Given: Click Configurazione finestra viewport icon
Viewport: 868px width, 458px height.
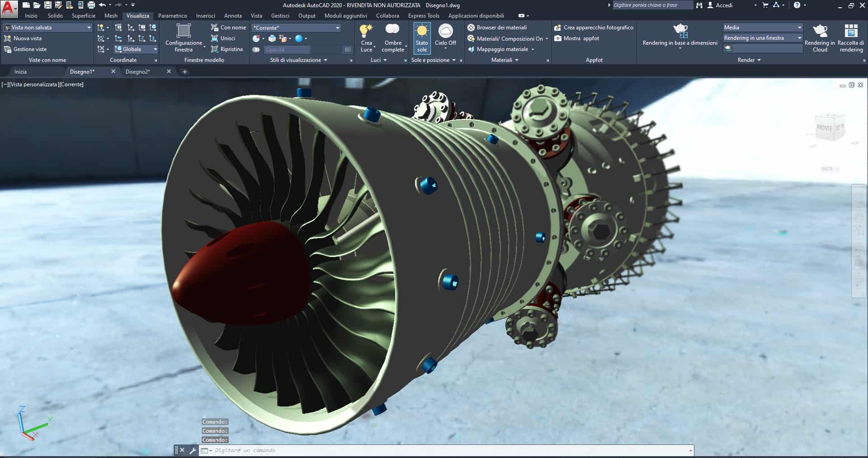Looking at the screenshot, I should point(184,31).
